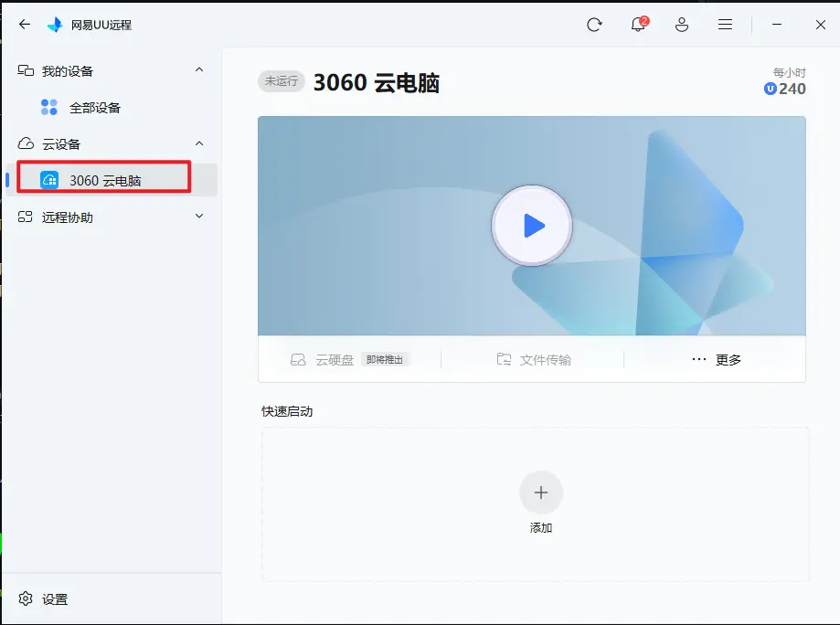Image resolution: width=840 pixels, height=625 pixels.
Task: Select 3060 云电脑 in the sidebar
Action: [x=105, y=180]
